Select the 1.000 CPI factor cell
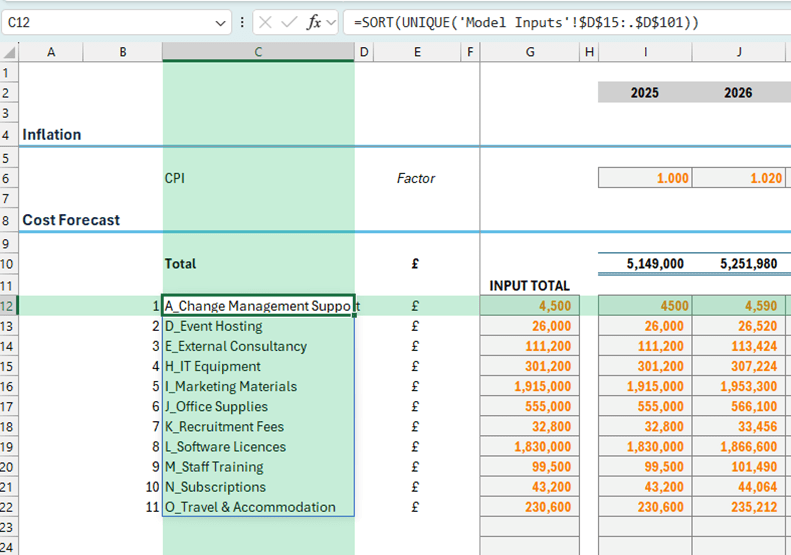This screenshot has height=555, width=791. pyautogui.click(x=645, y=178)
